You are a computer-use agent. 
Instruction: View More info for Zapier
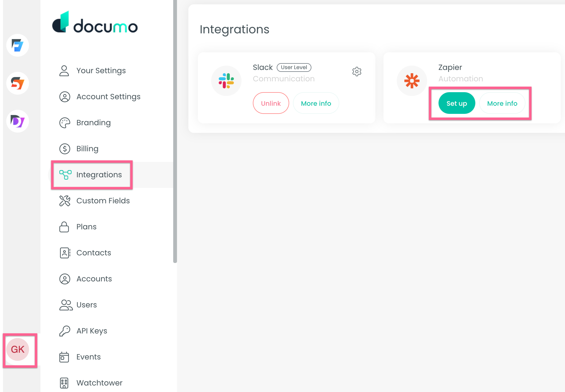tap(502, 103)
